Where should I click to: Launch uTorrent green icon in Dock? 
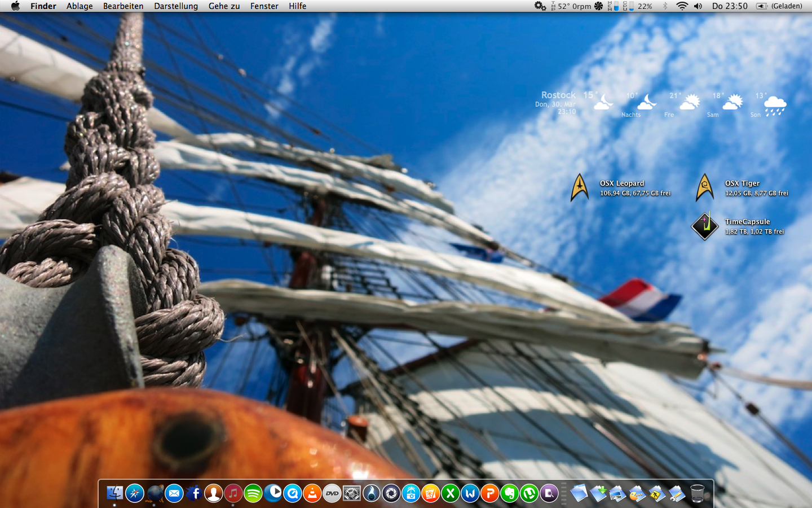(x=529, y=493)
